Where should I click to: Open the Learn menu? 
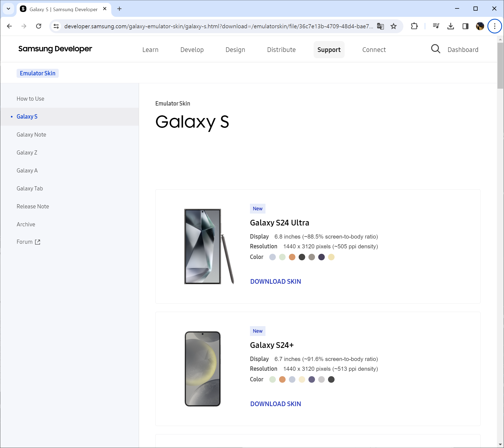point(150,50)
